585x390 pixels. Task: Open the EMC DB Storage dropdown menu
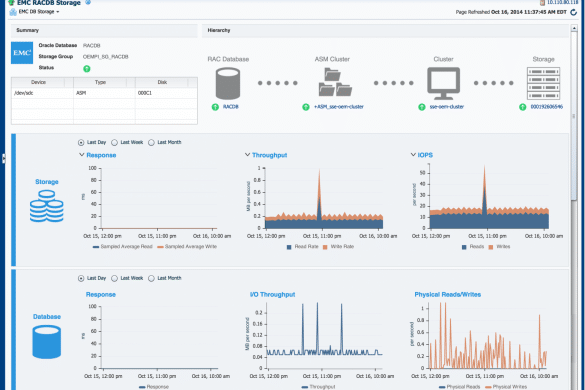(39, 12)
